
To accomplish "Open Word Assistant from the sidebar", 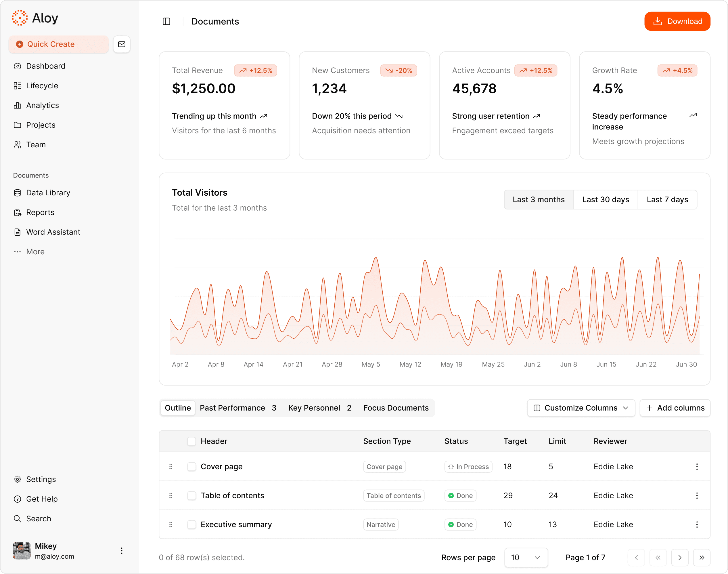I will click(53, 232).
